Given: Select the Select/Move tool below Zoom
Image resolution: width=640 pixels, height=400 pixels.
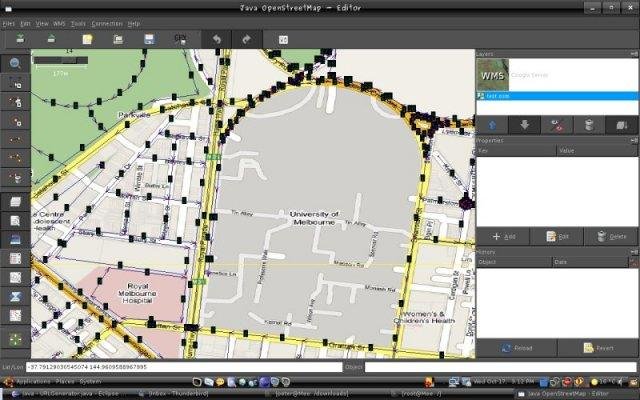Looking at the screenshot, I should tap(15, 82).
